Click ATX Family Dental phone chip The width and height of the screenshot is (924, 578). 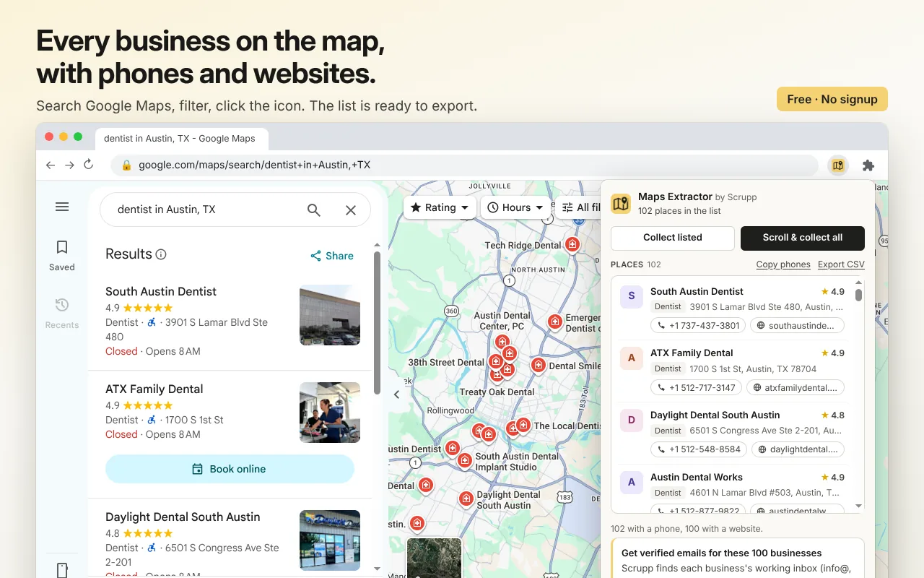pyautogui.click(x=695, y=388)
